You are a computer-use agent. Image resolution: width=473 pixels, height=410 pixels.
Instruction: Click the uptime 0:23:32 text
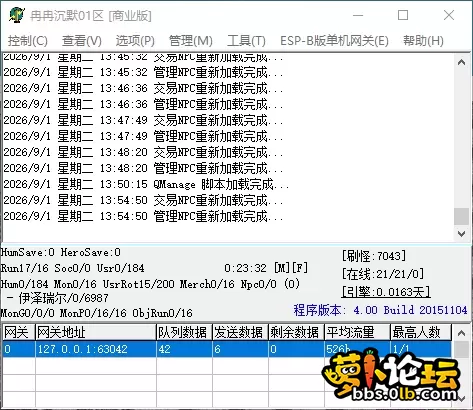click(245, 268)
